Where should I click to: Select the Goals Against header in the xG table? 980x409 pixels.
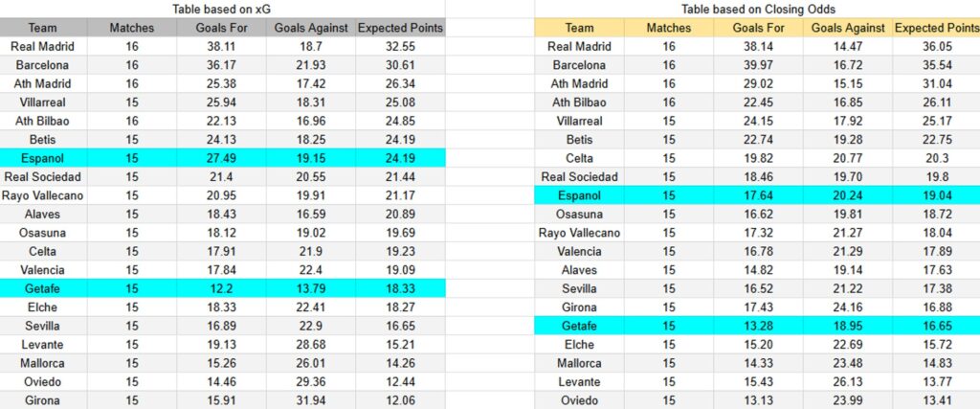[x=310, y=28]
